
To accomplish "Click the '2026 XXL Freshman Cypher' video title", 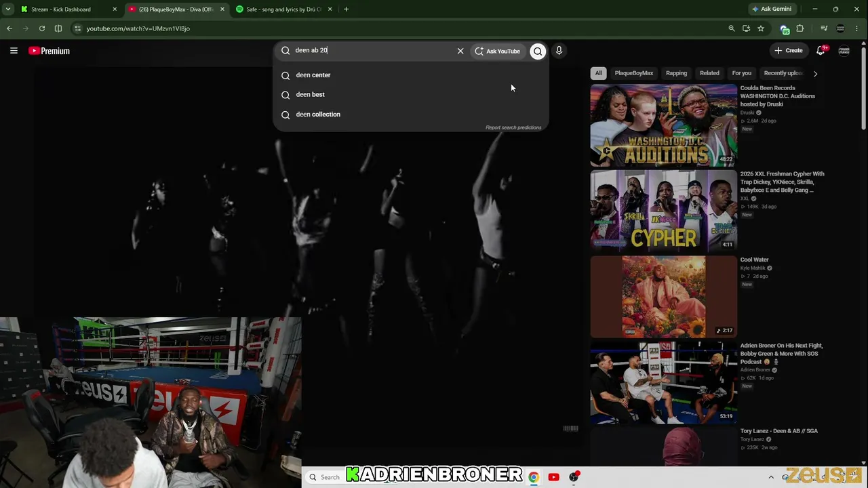I will [x=783, y=182].
